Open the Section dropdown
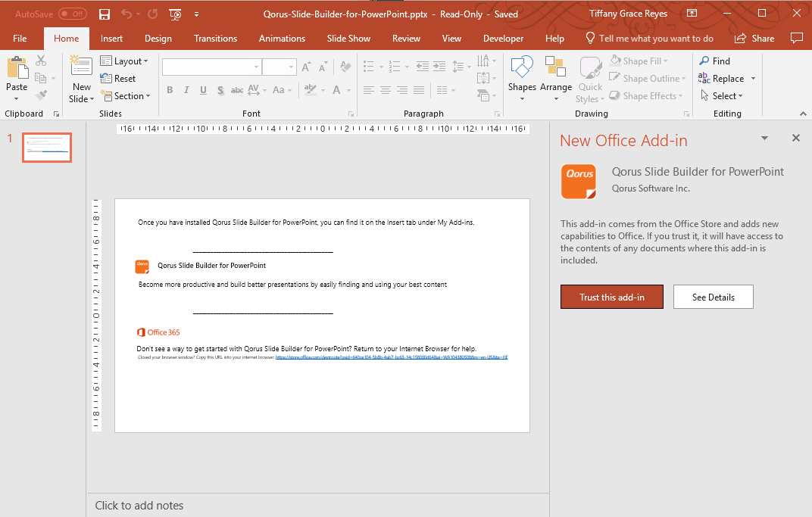 [125, 95]
